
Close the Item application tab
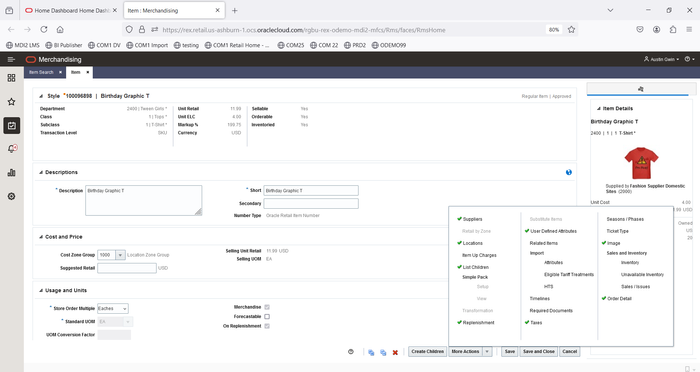(x=88, y=72)
